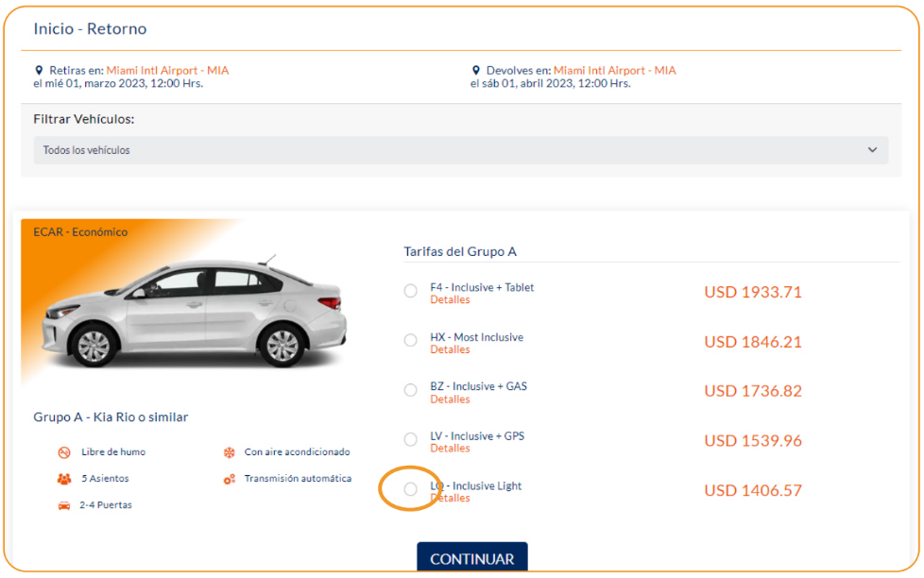
Task: Click the automatic transmission gears icon
Action: pyautogui.click(x=229, y=479)
